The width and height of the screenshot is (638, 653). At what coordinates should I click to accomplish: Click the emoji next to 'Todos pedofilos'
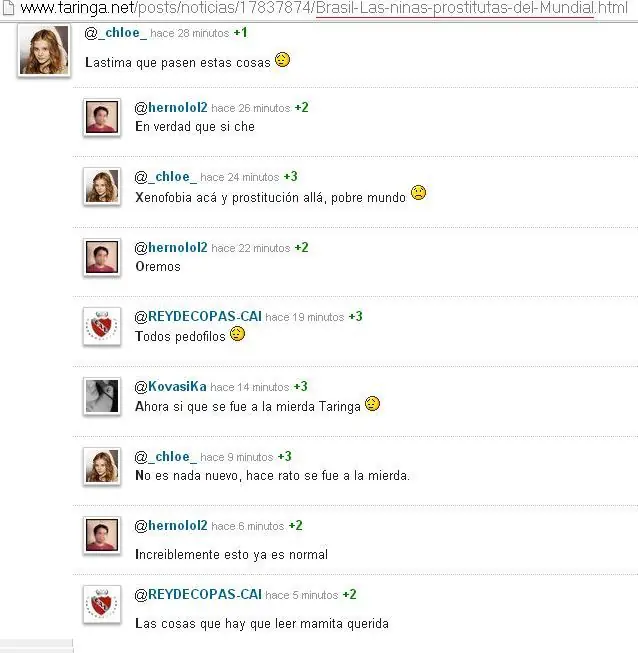point(237,334)
